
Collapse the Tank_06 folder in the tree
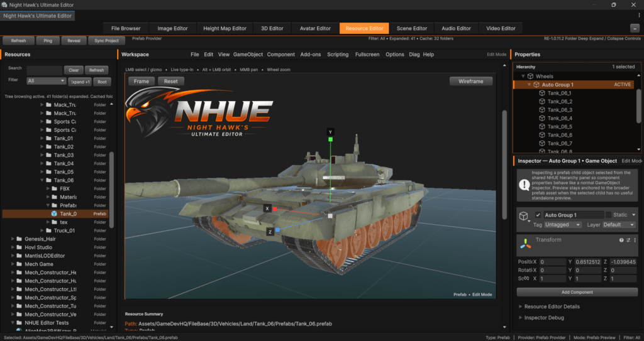(42, 180)
